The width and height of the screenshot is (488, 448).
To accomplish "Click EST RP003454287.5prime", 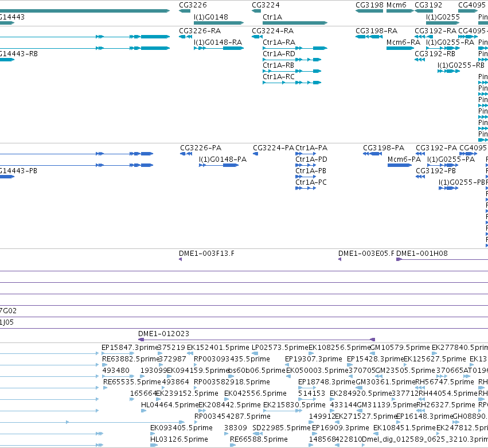I will (x=232, y=416).
